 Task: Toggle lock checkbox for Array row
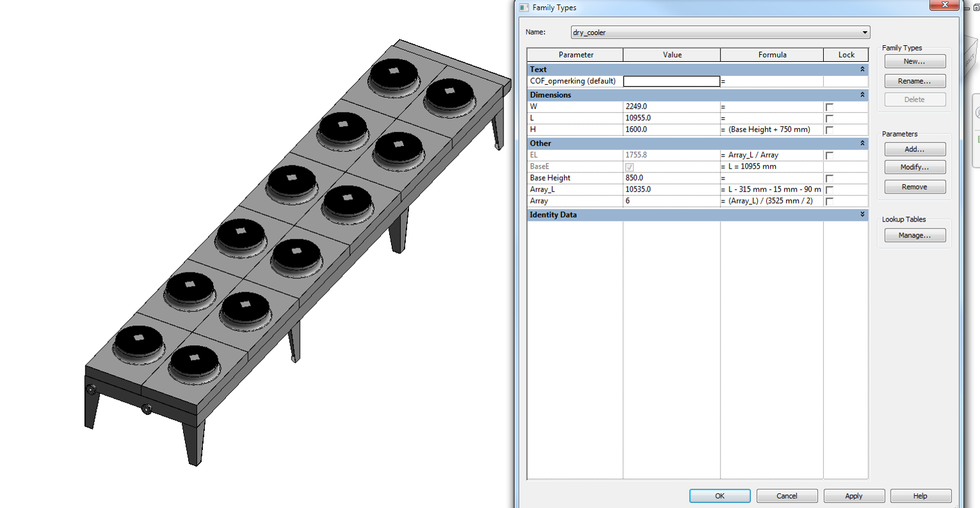point(829,202)
